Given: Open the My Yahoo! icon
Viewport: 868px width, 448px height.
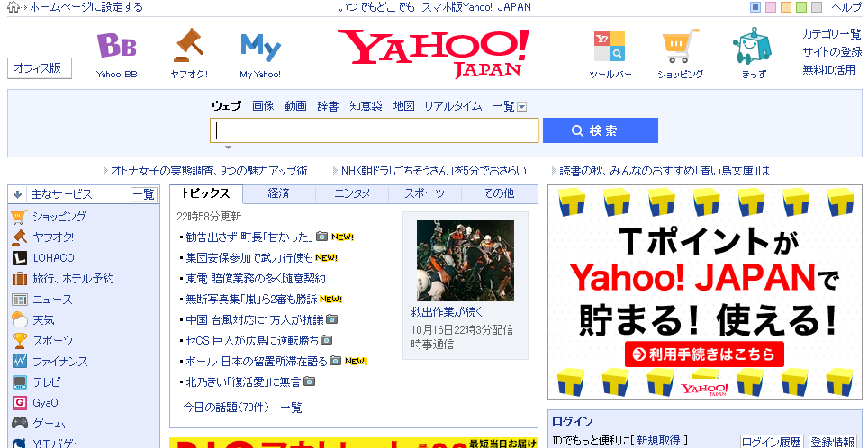Looking at the screenshot, I should pos(260,48).
